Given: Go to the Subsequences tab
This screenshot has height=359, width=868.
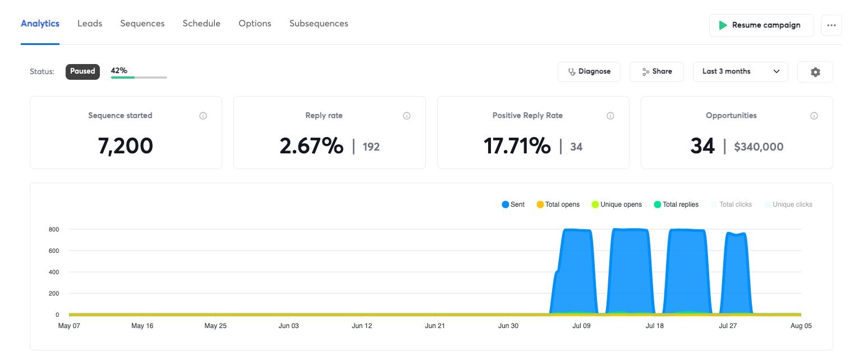Looking at the screenshot, I should tap(319, 24).
